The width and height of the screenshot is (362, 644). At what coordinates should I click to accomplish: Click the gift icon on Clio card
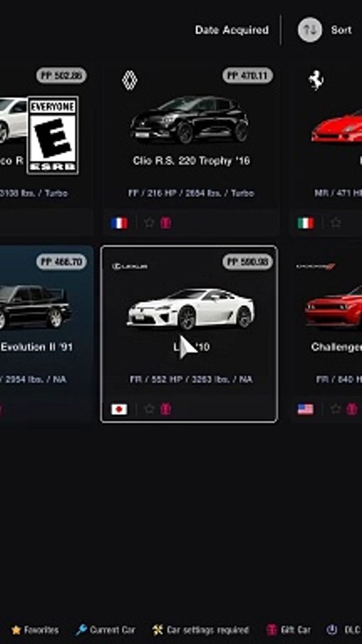click(166, 222)
